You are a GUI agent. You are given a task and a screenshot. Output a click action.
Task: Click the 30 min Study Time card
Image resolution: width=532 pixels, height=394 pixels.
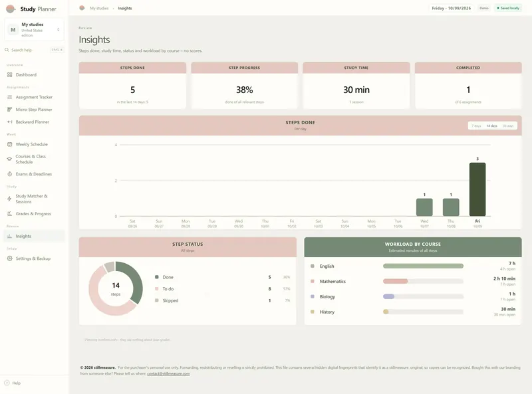point(356,86)
